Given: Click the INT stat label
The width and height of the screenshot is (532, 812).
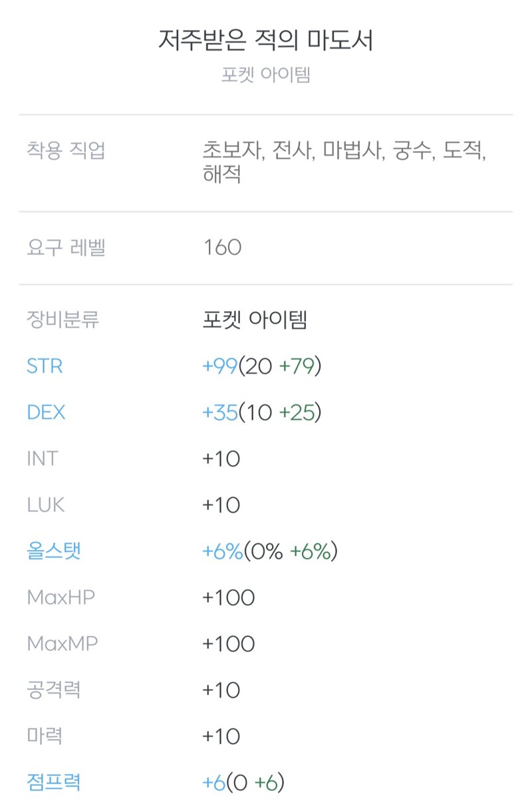Looking at the screenshot, I should (42, 459).
